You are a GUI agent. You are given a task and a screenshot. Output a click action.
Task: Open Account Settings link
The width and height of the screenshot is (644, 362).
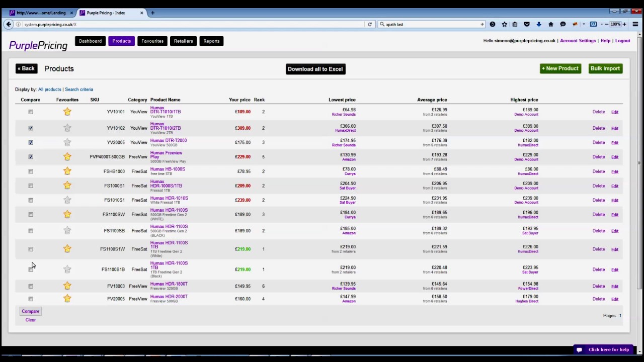[x=578, y=41]
